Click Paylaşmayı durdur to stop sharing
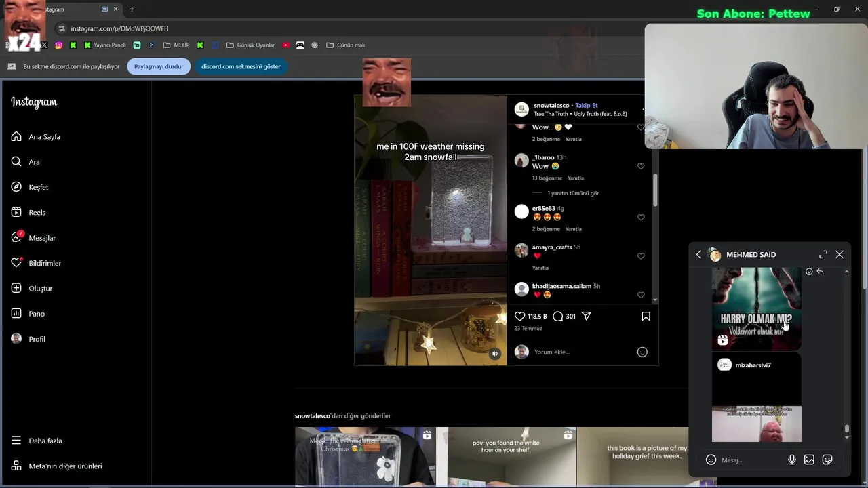The height and width of the screenshot is (488, 868). [x=159, y=66]
